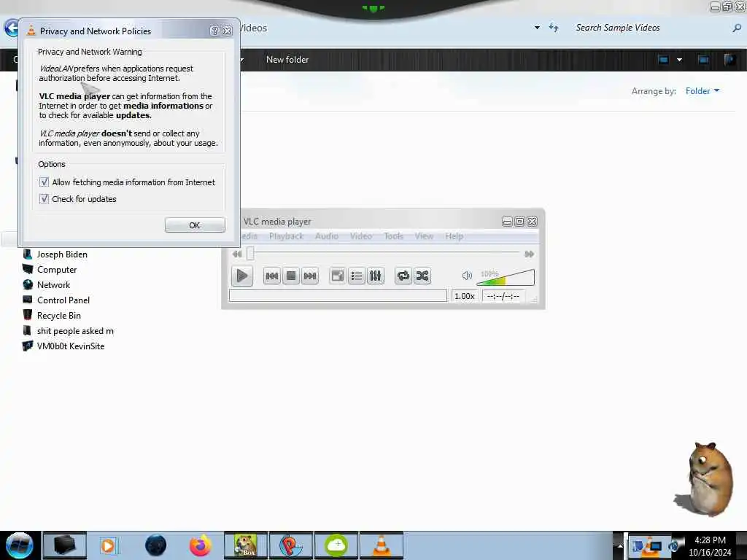Open the Help menu in VLC

point(454,236)
